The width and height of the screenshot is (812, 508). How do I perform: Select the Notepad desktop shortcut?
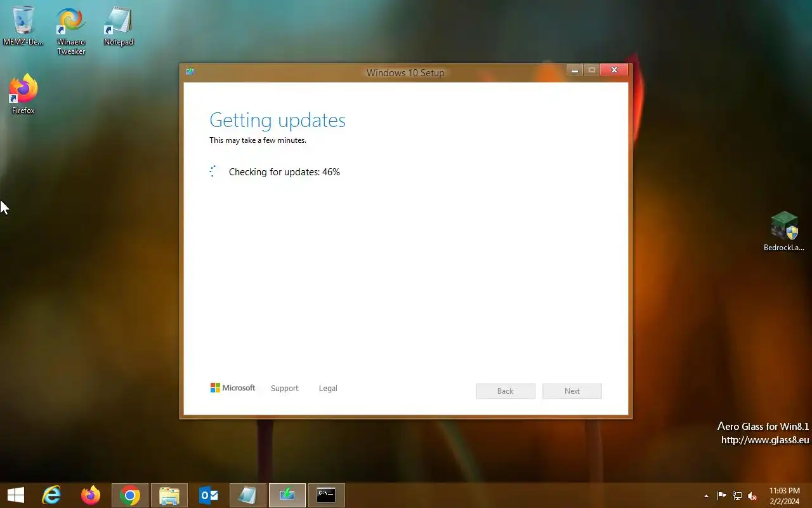(x=119, y=25)
